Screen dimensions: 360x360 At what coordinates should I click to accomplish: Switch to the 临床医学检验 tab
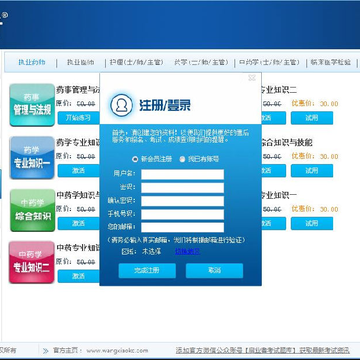click(x=330, y=62)
